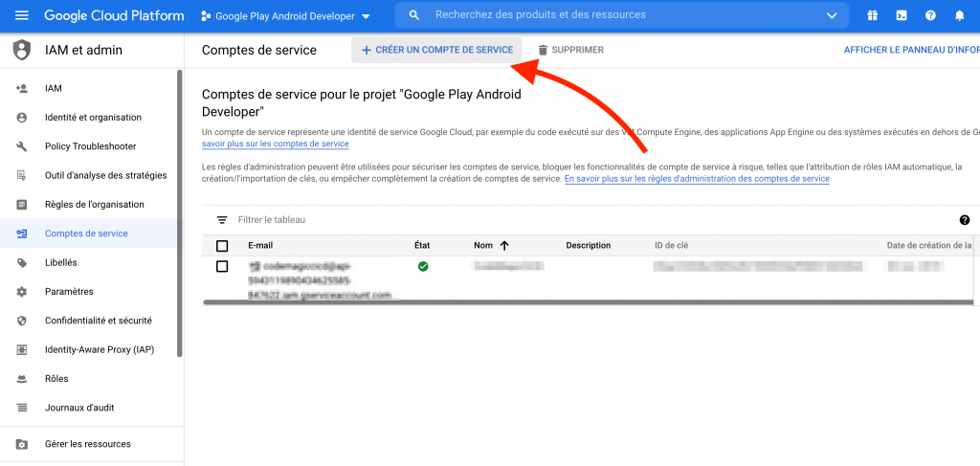Click the table help icon beside filter
Viewport: 980px width, 466px height.
pos(964,220)
